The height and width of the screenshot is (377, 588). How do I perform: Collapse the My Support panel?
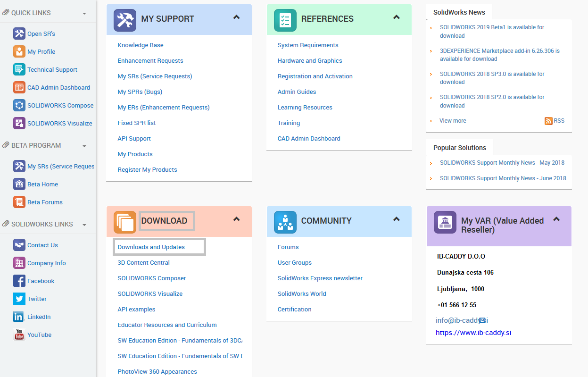[x=237, y=17]
